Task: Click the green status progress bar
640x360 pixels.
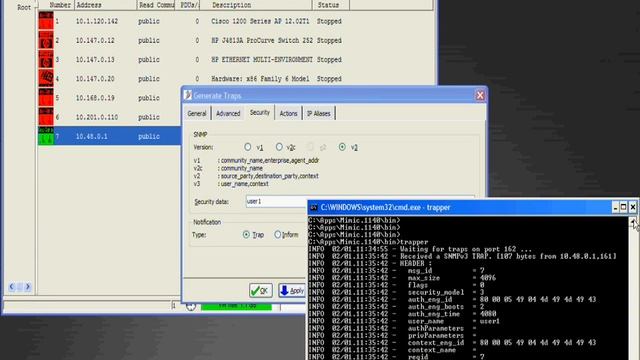Action: 236,306
